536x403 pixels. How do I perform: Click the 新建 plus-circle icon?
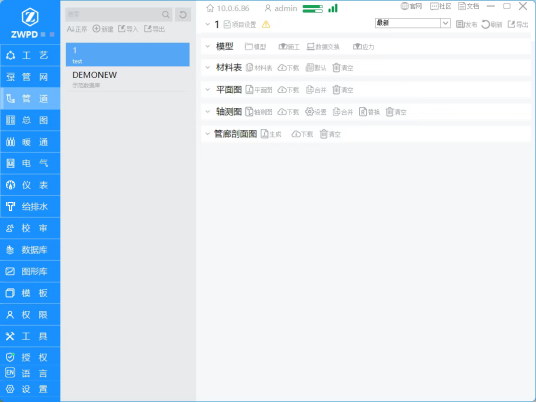(x=96, y=29)
